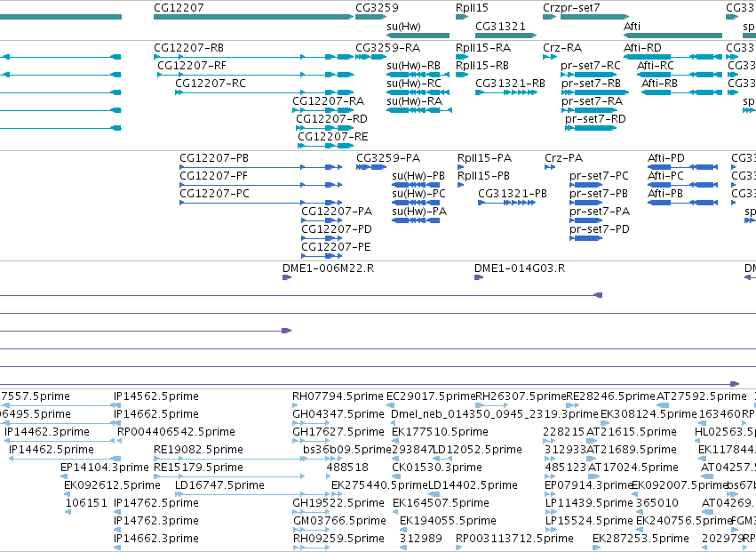Open protein label RpII15-PB
756x552 pixels.
(x=484, y=176)
